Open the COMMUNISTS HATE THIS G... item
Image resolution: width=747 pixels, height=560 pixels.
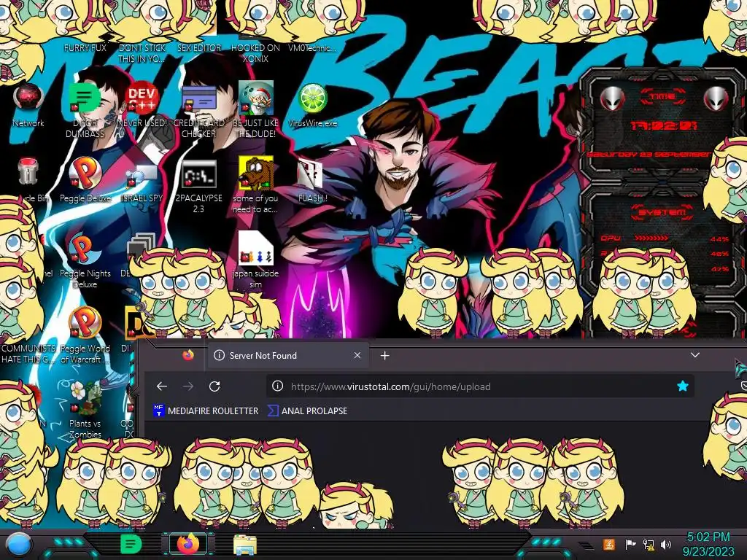pos(28,354)
